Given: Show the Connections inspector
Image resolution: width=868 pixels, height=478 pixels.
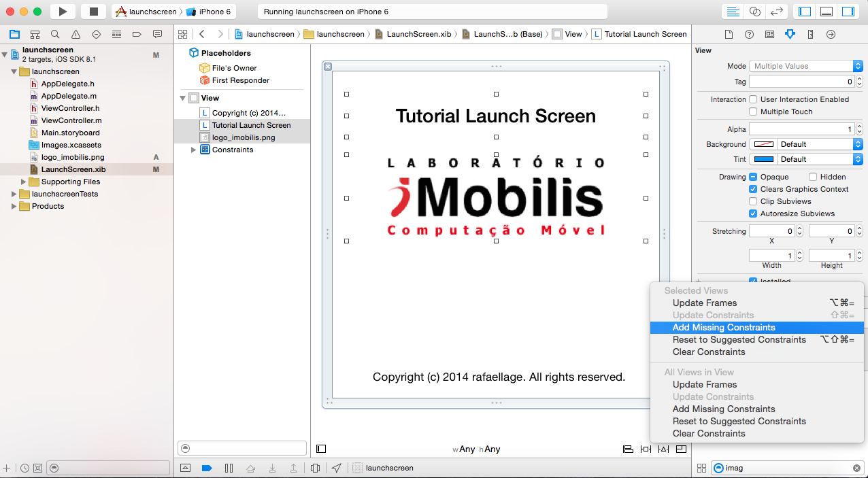Looking at the screenshot, I should 831,34.
